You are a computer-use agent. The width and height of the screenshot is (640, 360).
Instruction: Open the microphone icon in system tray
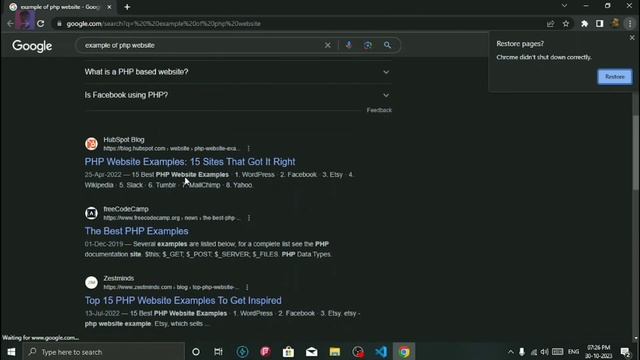click(x=522, y=352)
